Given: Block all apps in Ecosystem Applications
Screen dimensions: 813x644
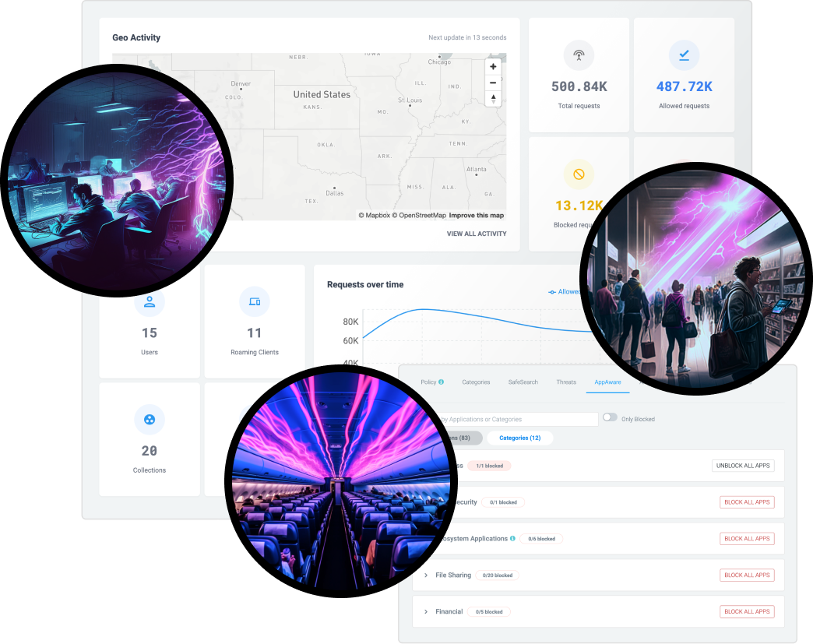Looking at the screenshot, I should 747,539.
